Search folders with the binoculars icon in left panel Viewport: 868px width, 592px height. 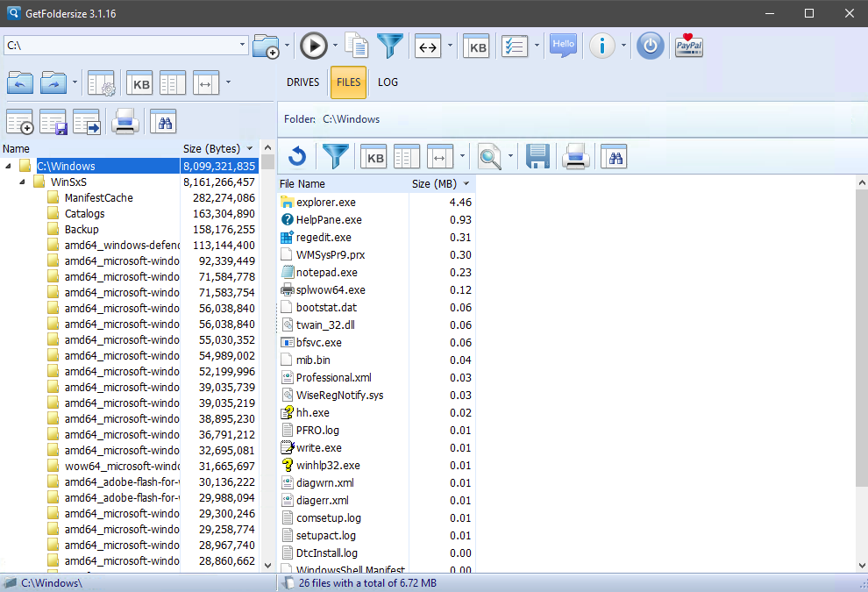(x=163, y=122)
